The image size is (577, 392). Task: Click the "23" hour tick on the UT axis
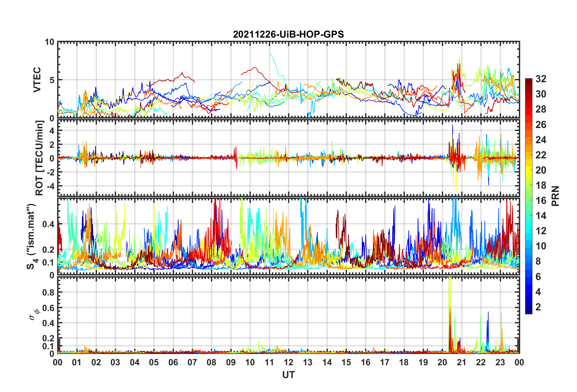click(500, 362)
